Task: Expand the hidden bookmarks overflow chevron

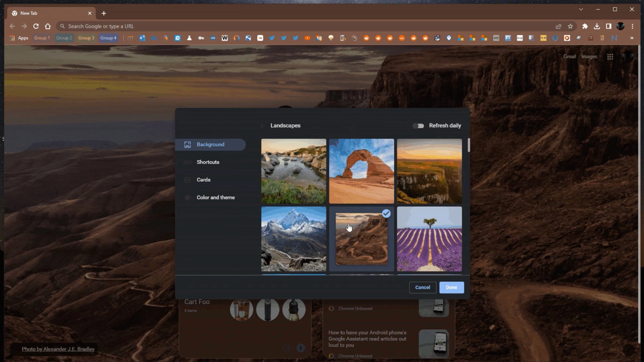Action: 632,38
